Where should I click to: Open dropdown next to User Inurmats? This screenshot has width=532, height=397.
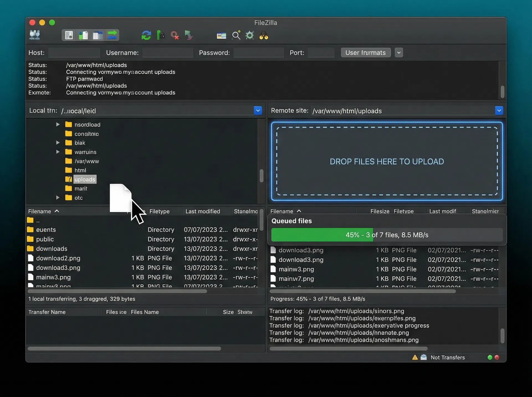pyautogui.click(x=399, y=53)
